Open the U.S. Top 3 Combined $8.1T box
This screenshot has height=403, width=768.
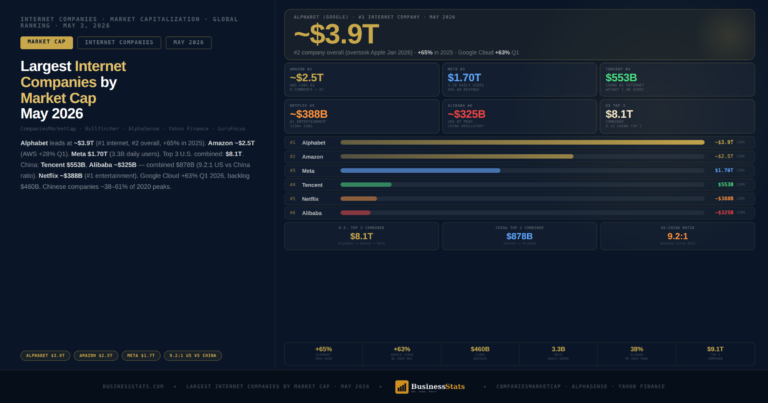(x=361, y=236)
